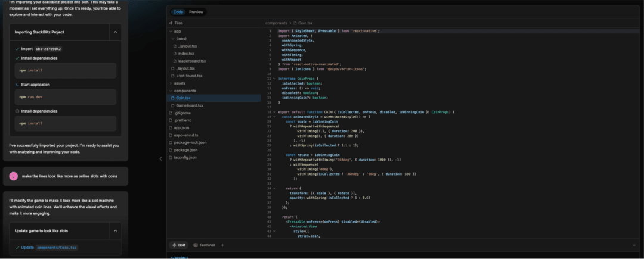Click the user avatar labeled L
644x259 pixels.
pyautogui.click(x=14, y=176)
